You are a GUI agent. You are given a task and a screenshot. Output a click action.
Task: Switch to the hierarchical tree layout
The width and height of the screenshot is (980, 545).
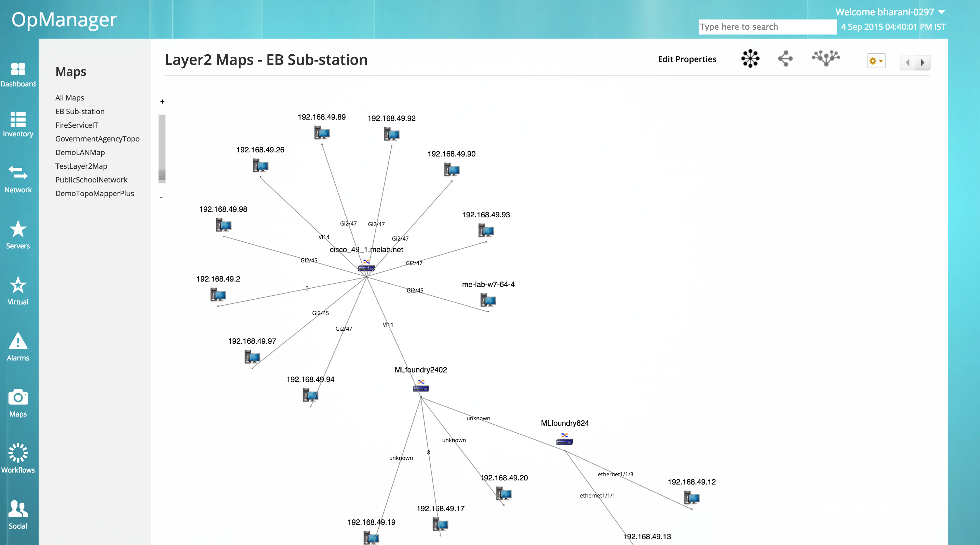[x=785, y=58]
